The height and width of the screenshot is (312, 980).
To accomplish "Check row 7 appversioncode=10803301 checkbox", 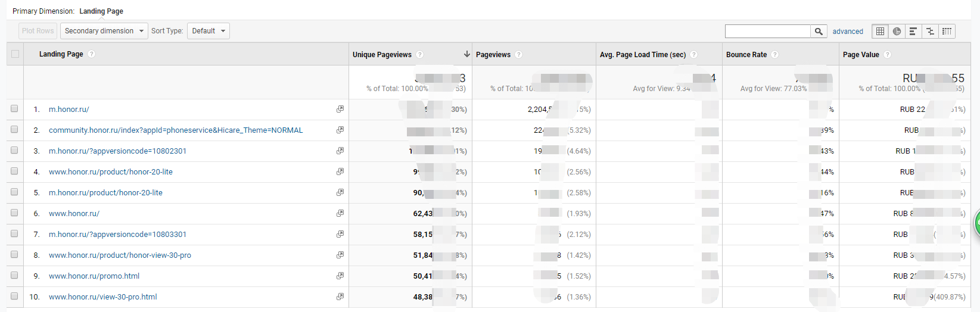I will (14, 234).
